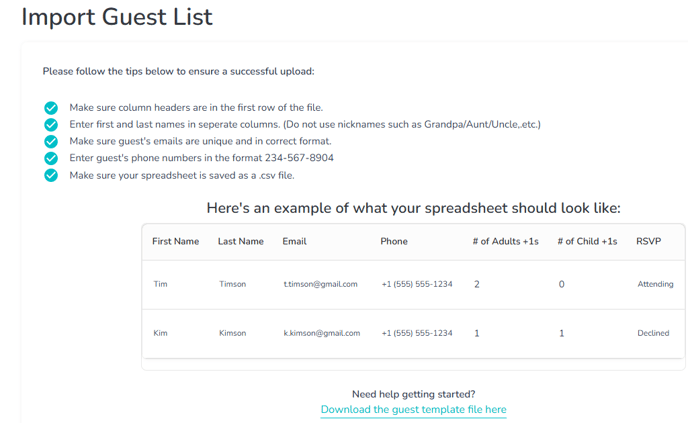The image size is (688, 423).
Task: Click checkmark icon beside unique emails tip
Action: click(51, 141)
